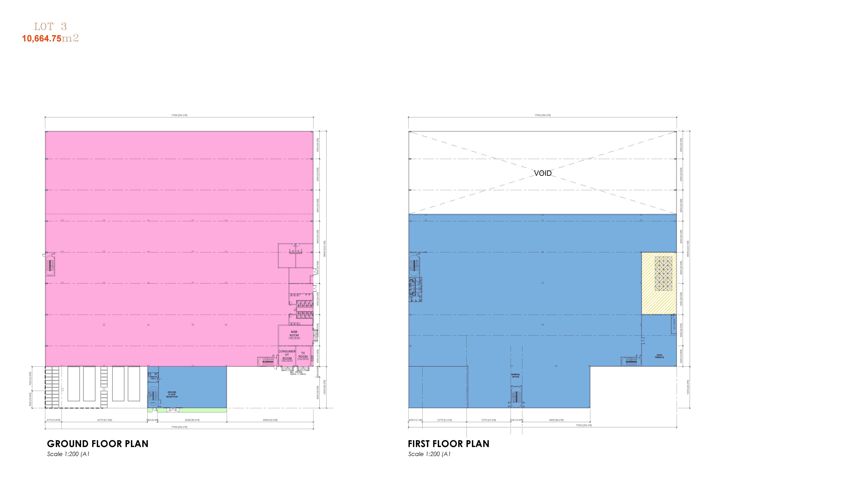This screenshot has width=844, height=504.
Task: Click the 'FIRST FLOOR PLAN' title
Action: click(x=449, y=444)
